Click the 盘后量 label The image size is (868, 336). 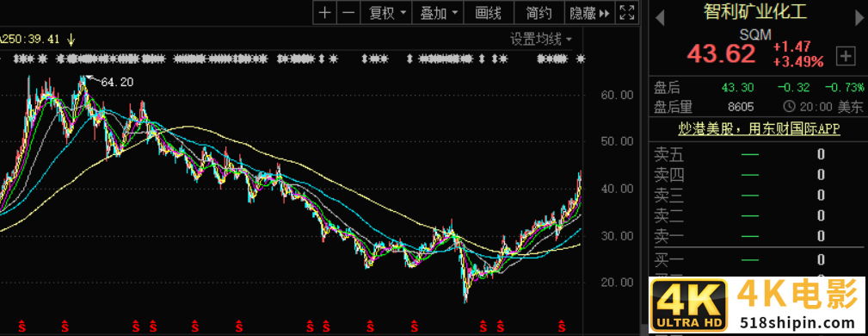674,107
